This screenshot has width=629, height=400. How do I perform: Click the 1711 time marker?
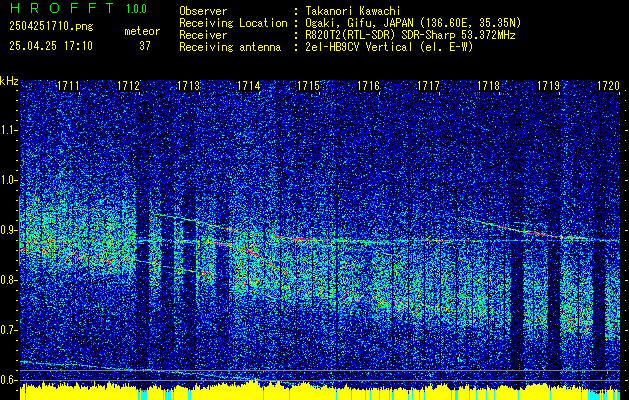(68, 85)
